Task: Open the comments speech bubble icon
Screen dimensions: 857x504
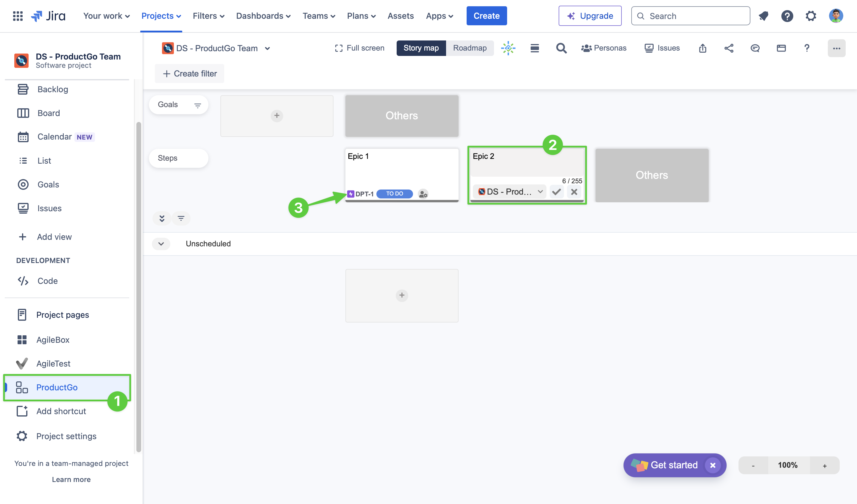Action: click(x=755, y=48)
